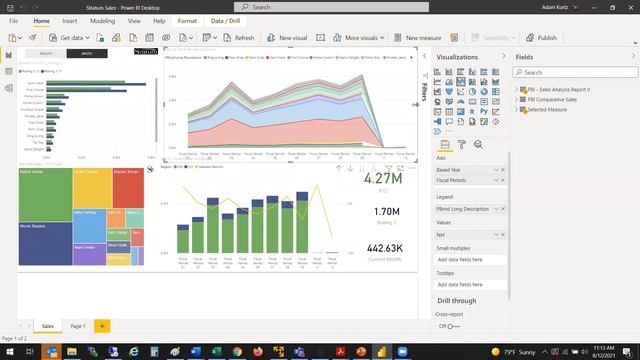Open Fiscal Periods field dropdown arrow
Image resolution: width=640 pixels, height=360 pixels.
[496, 180]
